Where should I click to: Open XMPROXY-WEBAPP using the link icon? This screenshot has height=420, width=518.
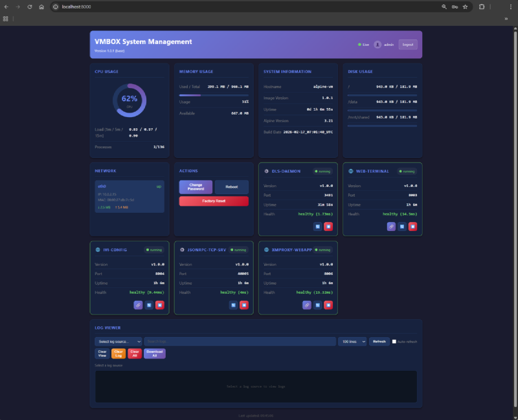coord(308,305)
